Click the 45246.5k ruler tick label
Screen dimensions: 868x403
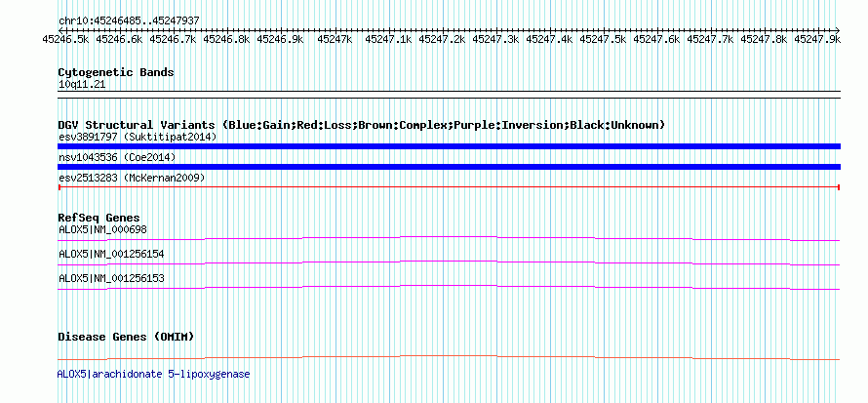67,39
